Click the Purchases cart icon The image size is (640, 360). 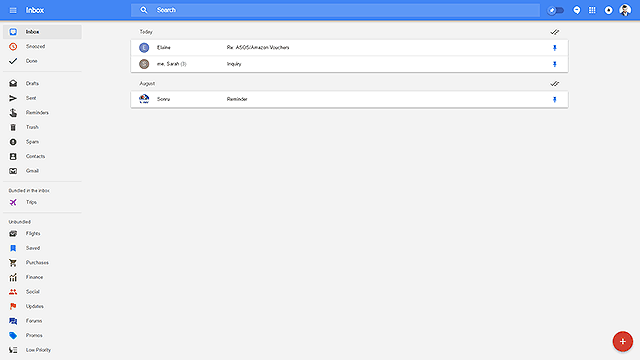pos(13,262)
